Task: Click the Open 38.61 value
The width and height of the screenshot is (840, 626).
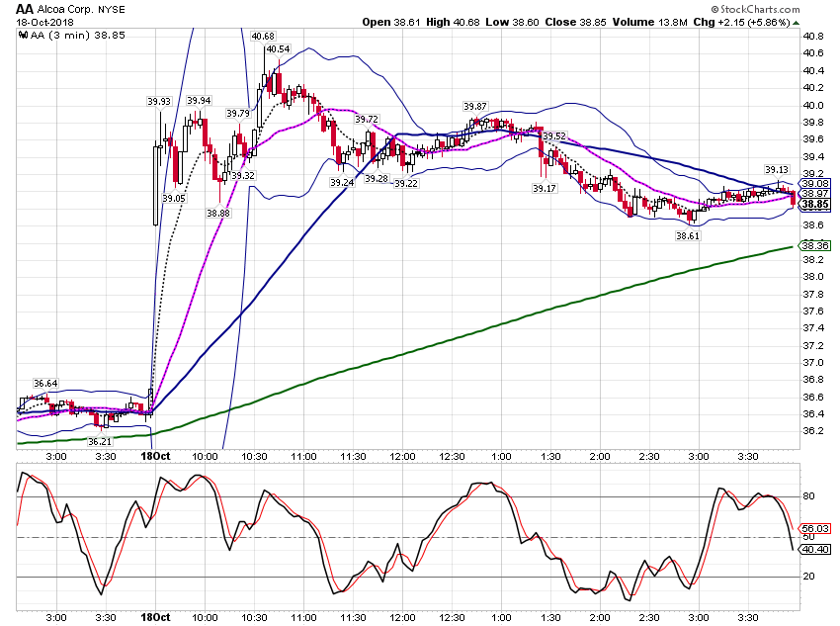Action: [x=391, y=22]
